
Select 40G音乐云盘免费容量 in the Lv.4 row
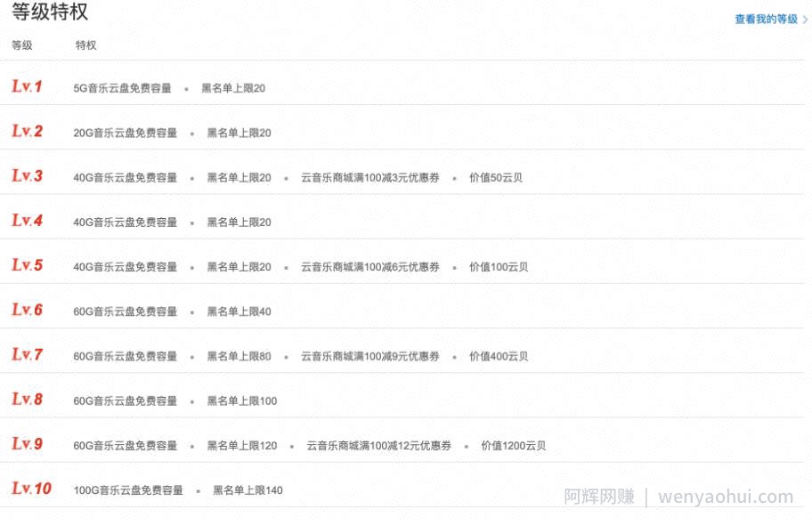(126, 223)
